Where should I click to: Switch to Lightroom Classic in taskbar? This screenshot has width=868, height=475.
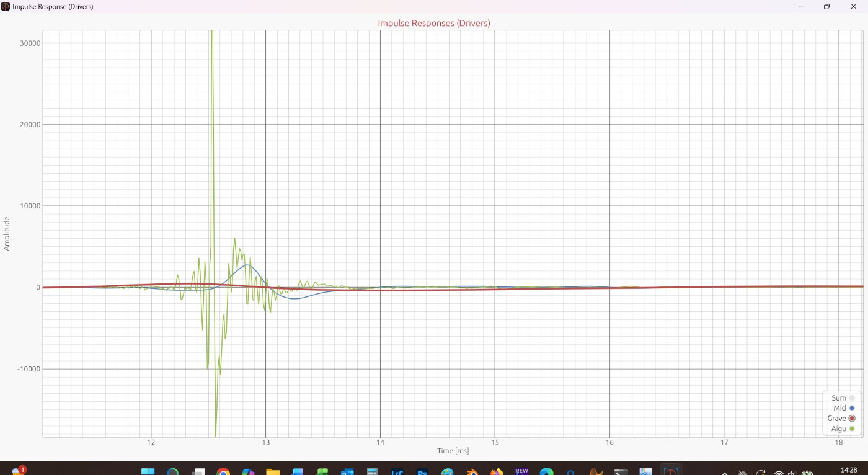397,471
